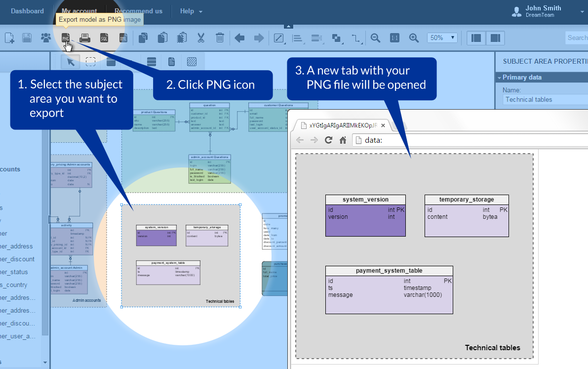
Task: Export the model as a PNG image
Action: [66, 38]
